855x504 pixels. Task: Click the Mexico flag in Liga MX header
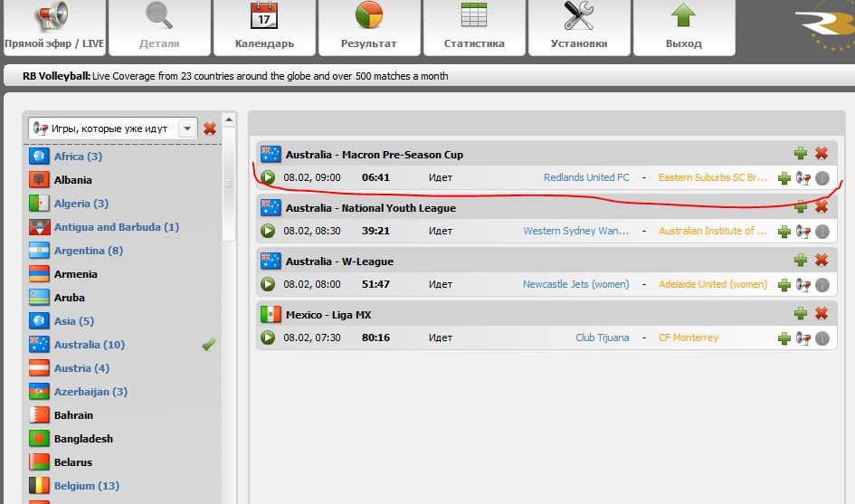[271, 314]
